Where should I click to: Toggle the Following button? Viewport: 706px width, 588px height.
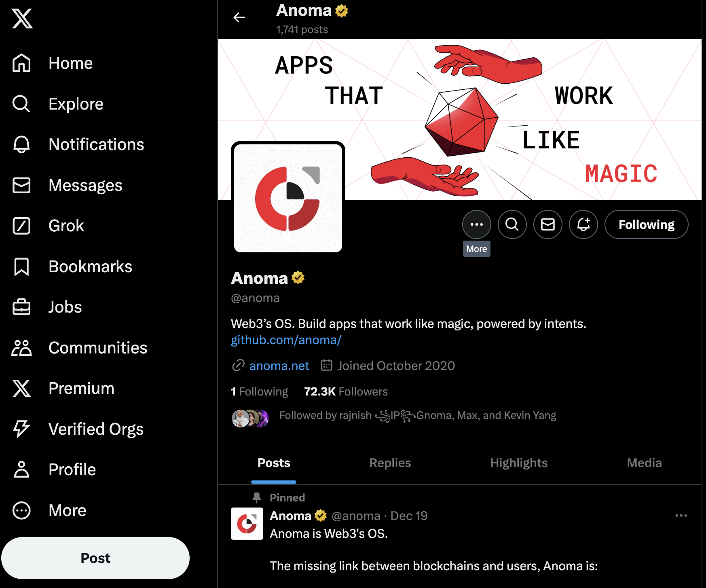pos(647,224)
